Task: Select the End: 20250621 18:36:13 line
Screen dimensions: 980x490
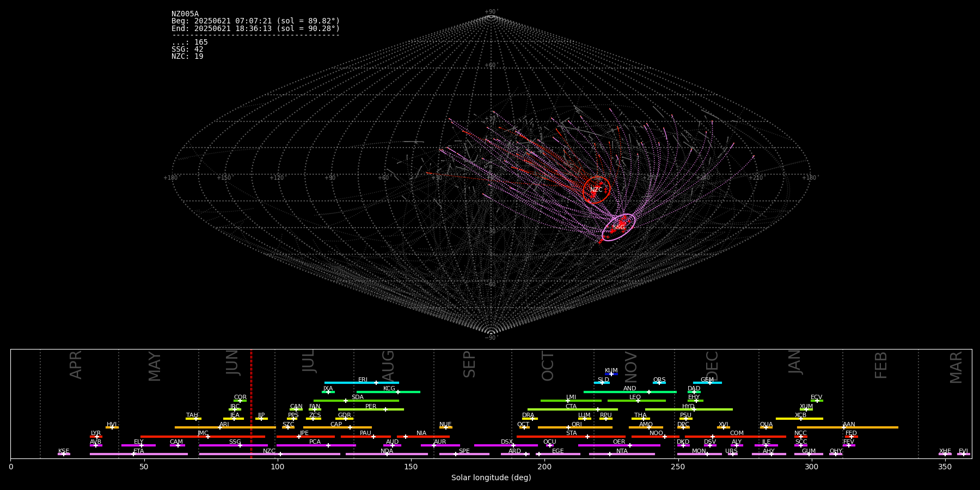Action: click(x=255, y=28)
